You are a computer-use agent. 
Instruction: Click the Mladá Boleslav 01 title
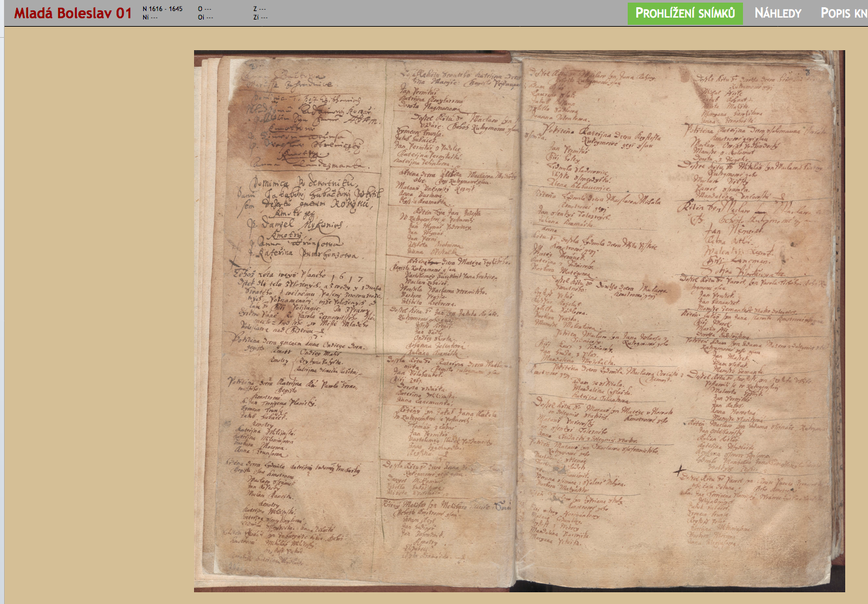point(73,13)
